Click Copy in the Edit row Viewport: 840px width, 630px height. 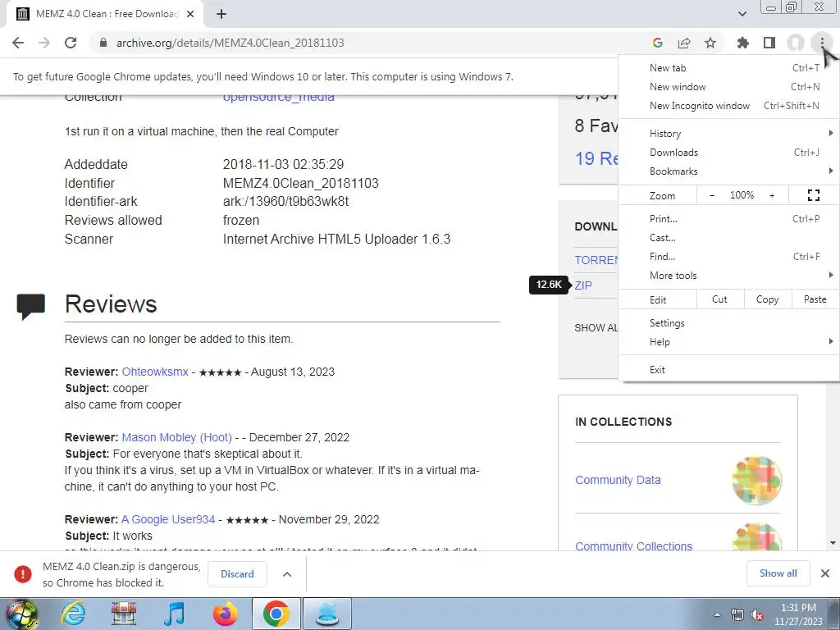click(767, 299)
